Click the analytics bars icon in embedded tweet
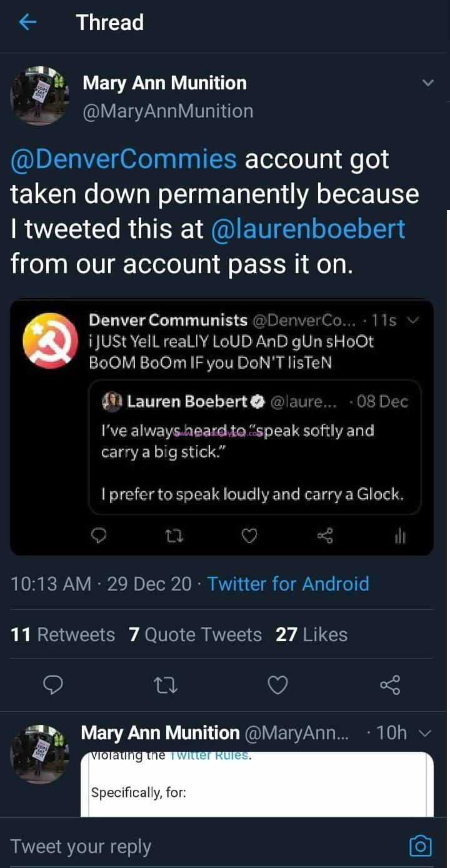This screenshot has width=450, height=868. pyautogui.click(x=400, y=536)
